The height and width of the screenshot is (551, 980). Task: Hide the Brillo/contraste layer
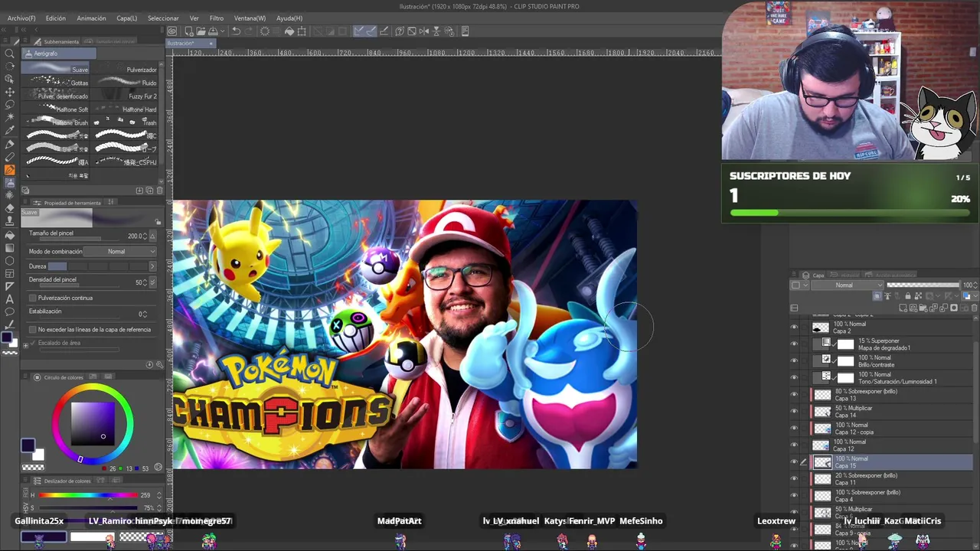[794, 361]
